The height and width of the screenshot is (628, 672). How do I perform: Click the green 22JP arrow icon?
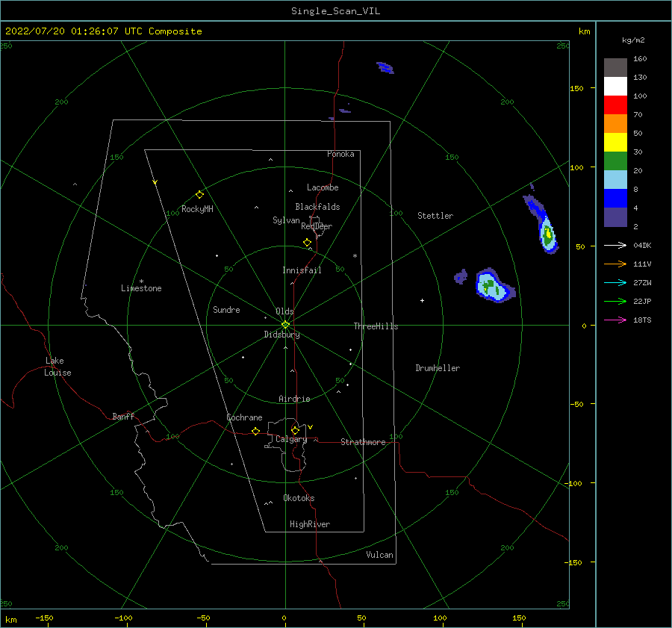point(615,302)
